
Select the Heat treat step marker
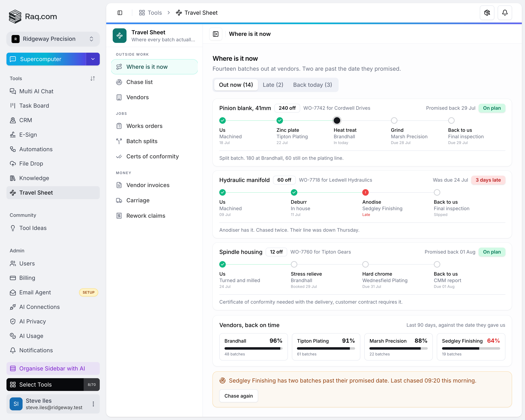click(x=337, y=120)
